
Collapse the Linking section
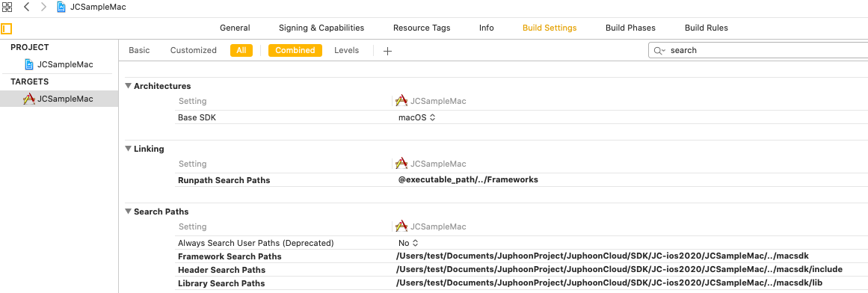pos(129,149)
